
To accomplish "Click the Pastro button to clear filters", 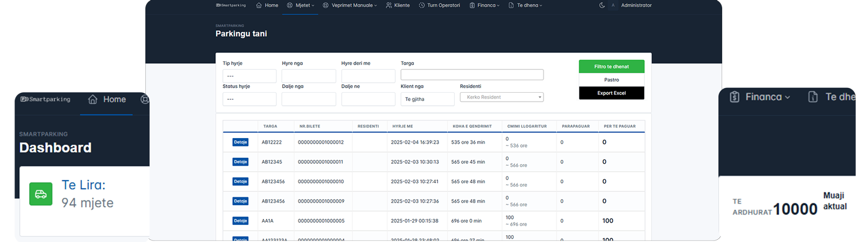I will (x=611, y=80).
